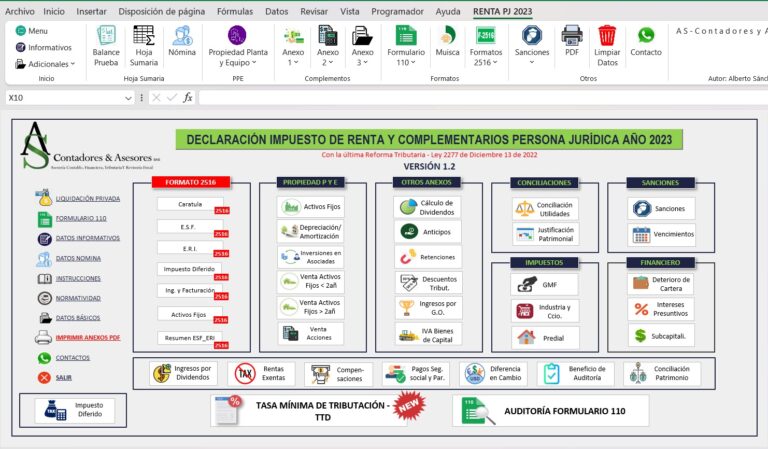The width and height of the screenshot is (768, 449).
Task: Click the formula bar input field
Action: [x=483, y=98]
